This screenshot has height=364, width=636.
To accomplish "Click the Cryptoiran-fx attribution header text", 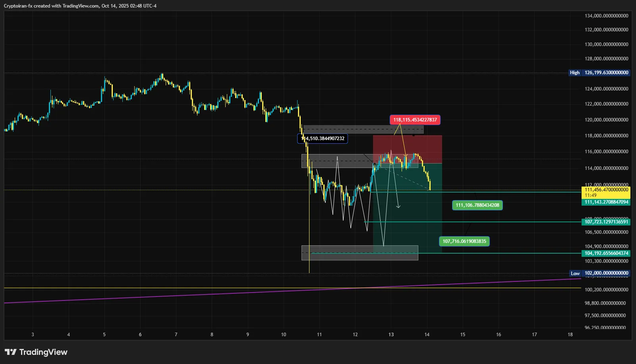I will (80, 6).
